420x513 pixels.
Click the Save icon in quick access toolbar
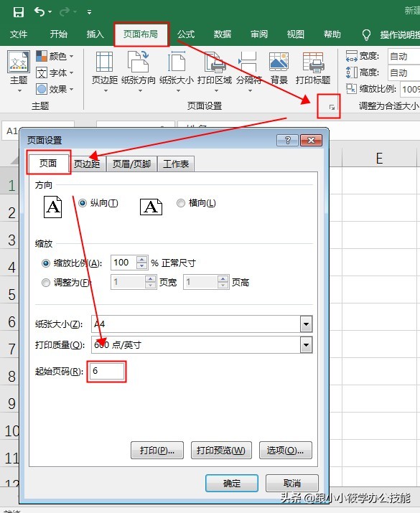[19, 12]
